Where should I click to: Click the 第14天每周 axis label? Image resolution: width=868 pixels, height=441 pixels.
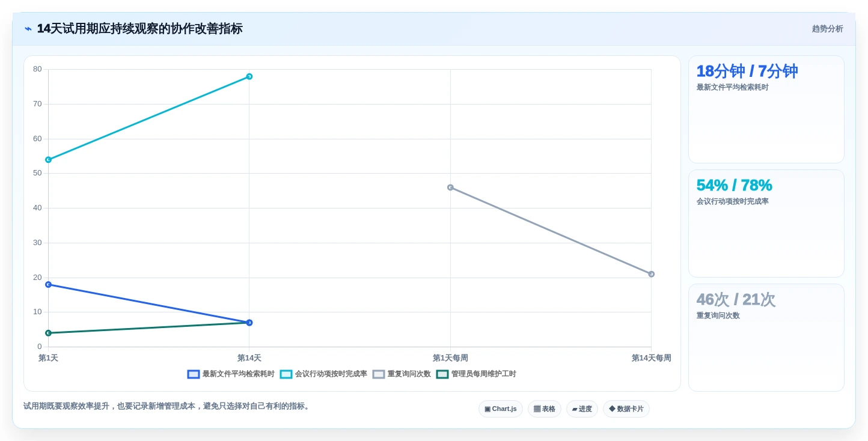[x=651, y=358]
